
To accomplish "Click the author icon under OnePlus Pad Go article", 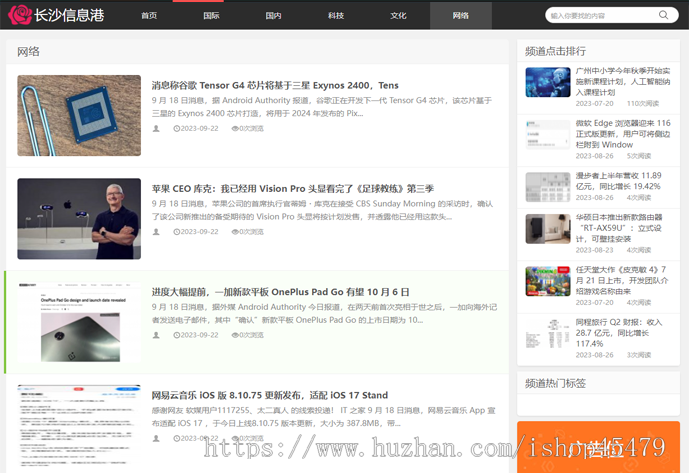I will click(x=156, y=335).
